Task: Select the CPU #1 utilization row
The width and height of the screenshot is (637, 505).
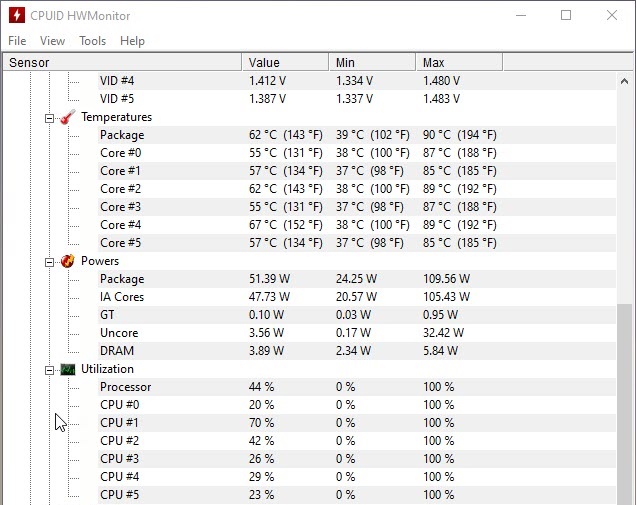Action: [120, 423]
